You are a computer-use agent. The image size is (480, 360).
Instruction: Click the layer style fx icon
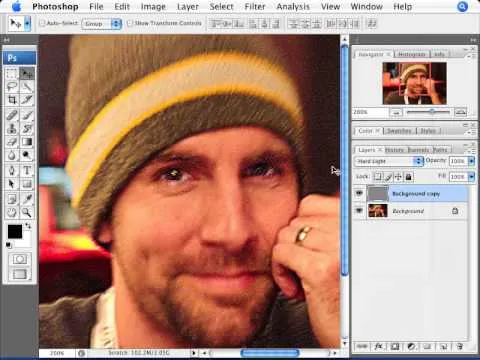click(x=379, y=347)
